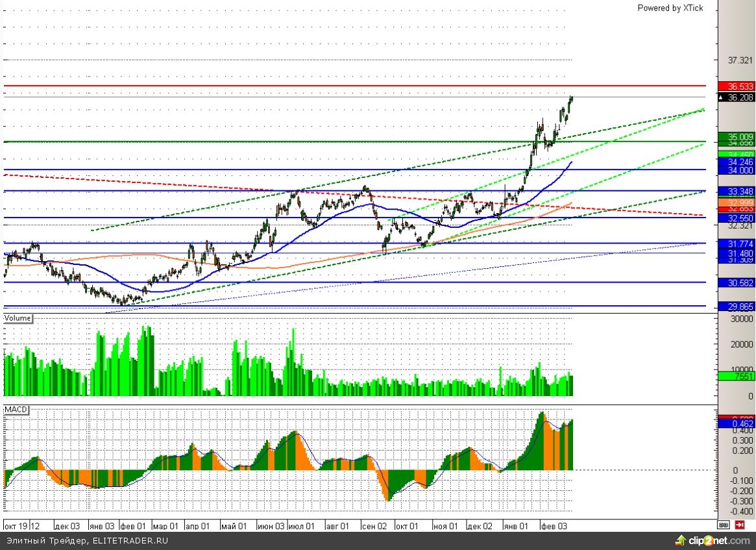756x550 pixels.
Task: Select the current price 36.208 marker
Action: [737, 97]
